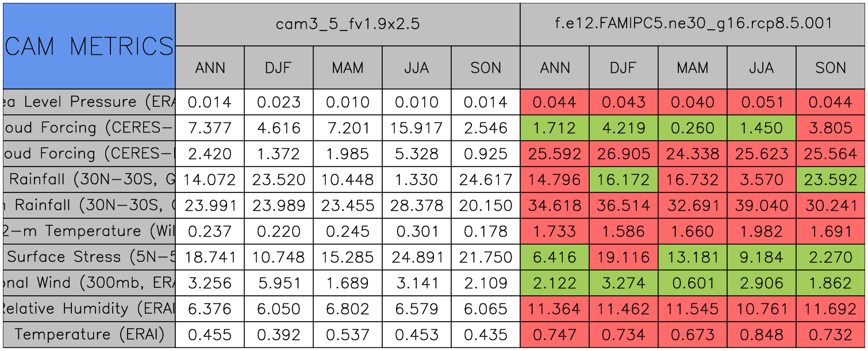Viewport: 868px width, 351px height.
Task: Select the Relative Humidity row label
Action: 89,308
